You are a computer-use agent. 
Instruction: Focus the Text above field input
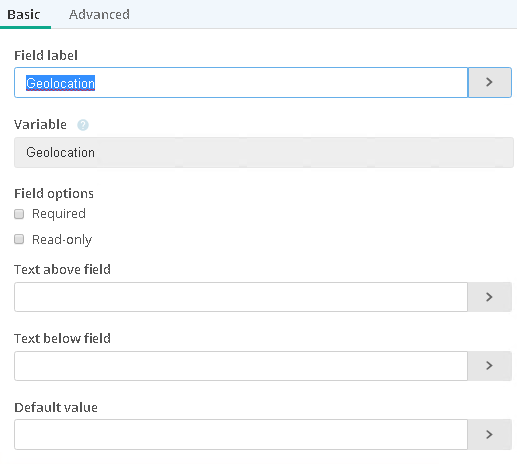click(x=241, y=297)
